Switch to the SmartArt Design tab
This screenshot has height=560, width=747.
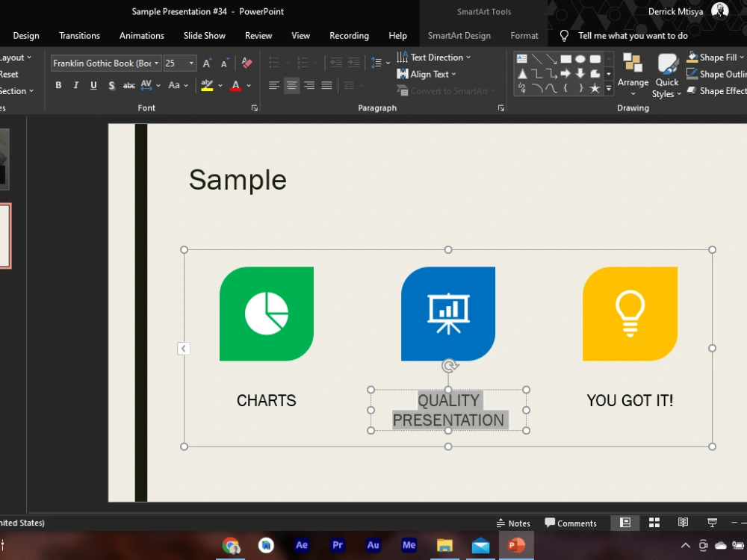point(459,35)
